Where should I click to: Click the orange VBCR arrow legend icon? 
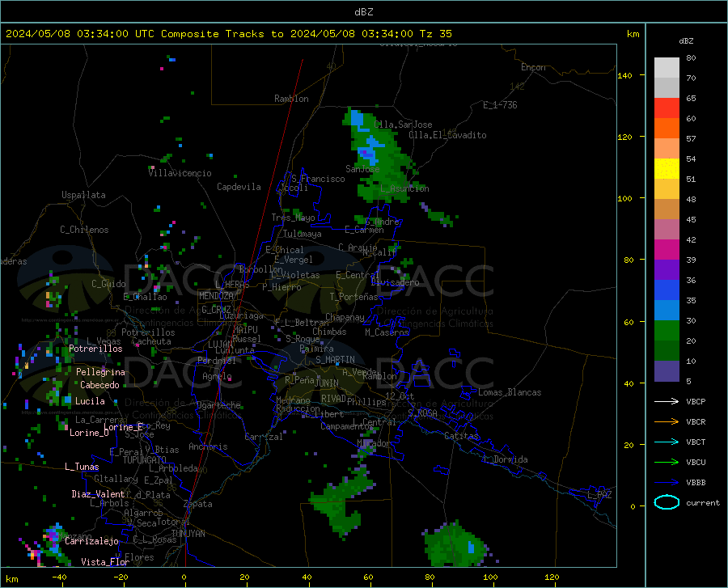click(x=667, y=422)
